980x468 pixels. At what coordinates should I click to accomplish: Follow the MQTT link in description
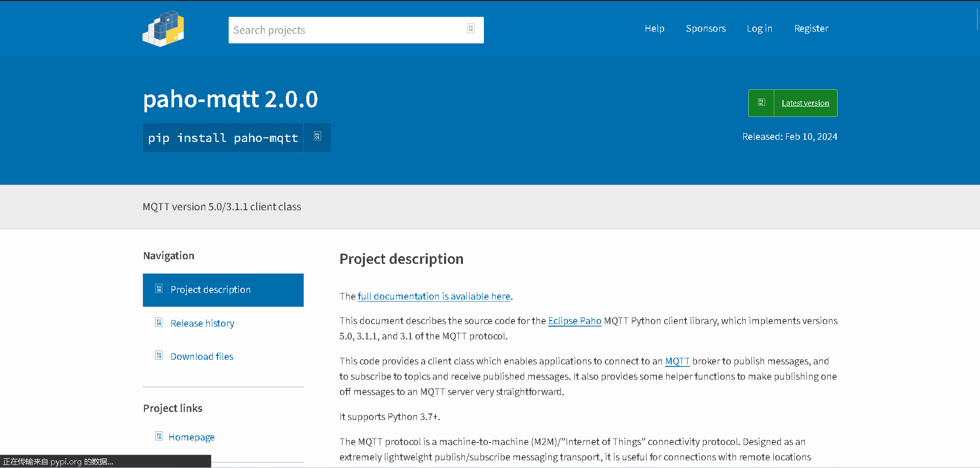tap(677, 361)
